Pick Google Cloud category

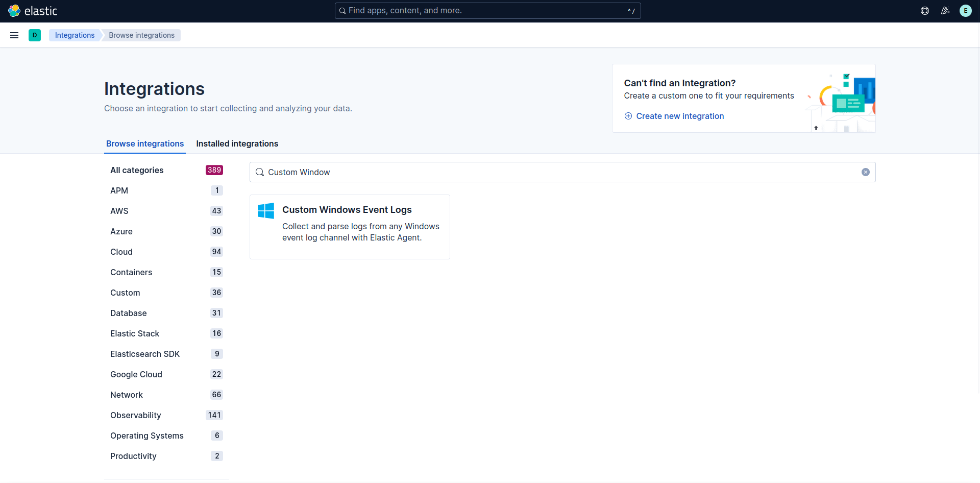[x=166, y=374]
